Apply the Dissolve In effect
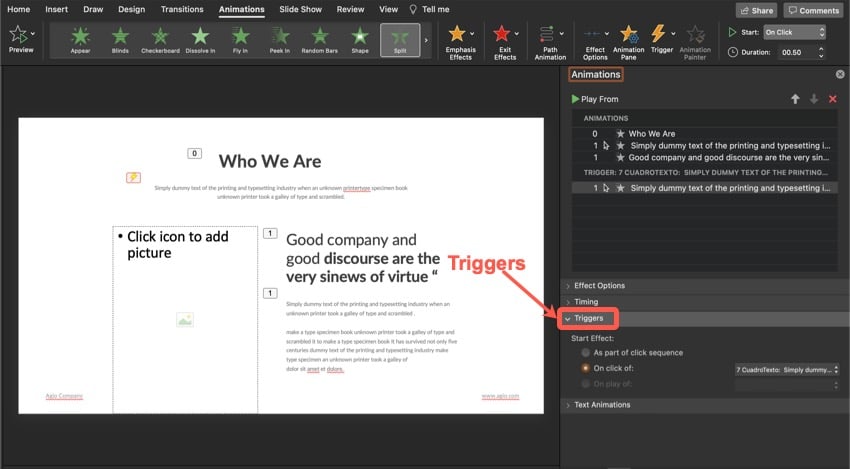 pos(200,40)
